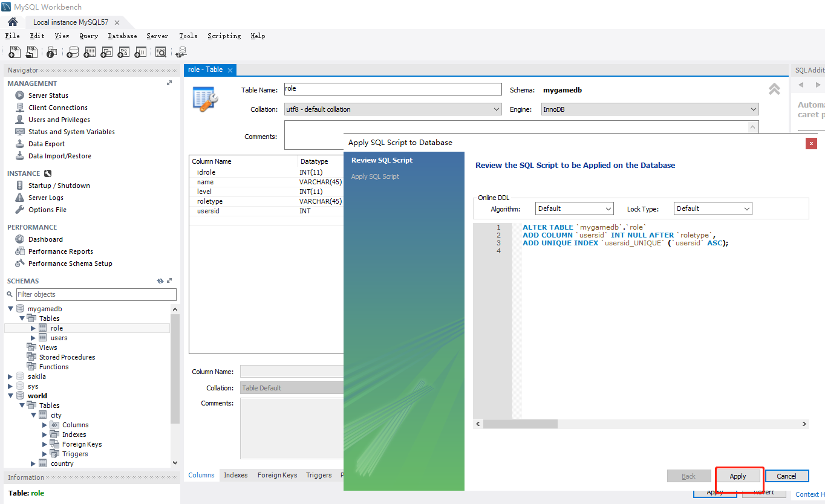Collapse the table header double-chevron icon
This screenshot has width=825, height=504.
pyautogui.click(x=774, y=89)
